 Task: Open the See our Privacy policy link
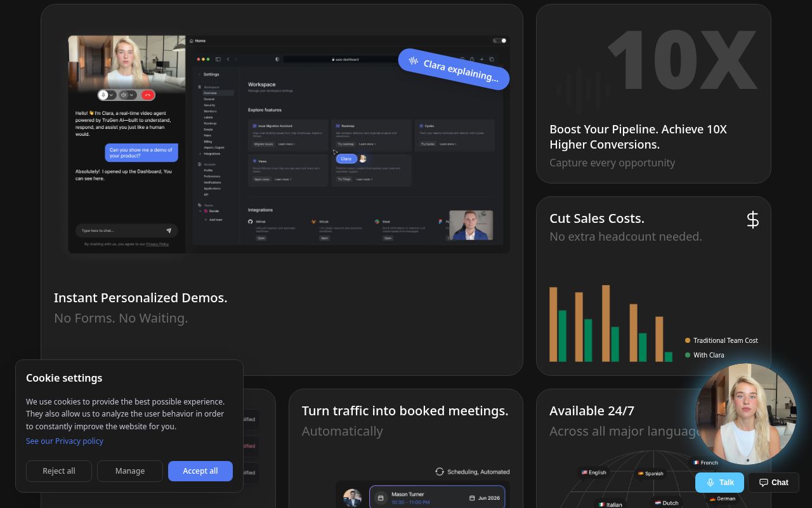pos(65,441)
